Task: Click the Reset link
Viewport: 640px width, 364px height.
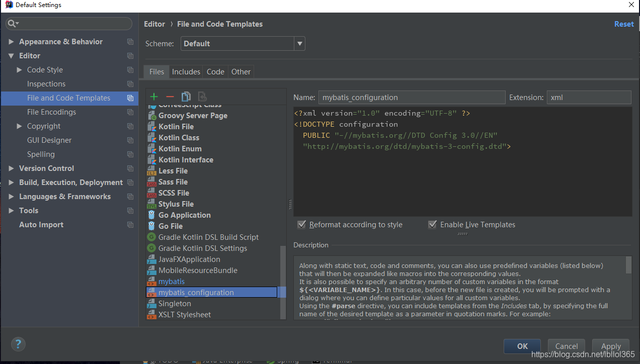Action: [x=624, y=24]
